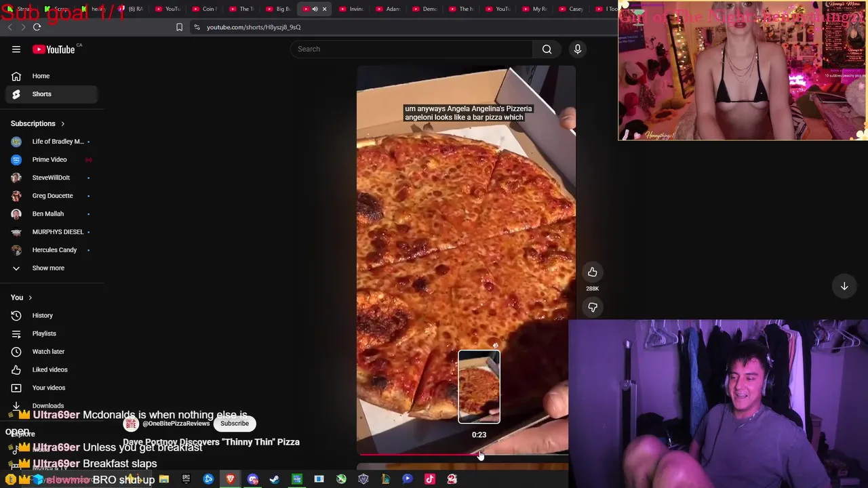Open Hercules Candy subscription channel
This screenshot has width=868, height=488.
tap(53, 249)
